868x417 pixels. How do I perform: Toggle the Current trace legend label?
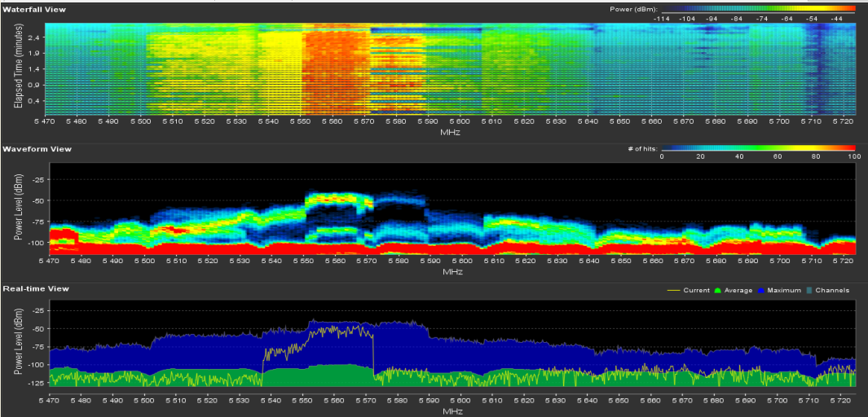pos(695,290)
